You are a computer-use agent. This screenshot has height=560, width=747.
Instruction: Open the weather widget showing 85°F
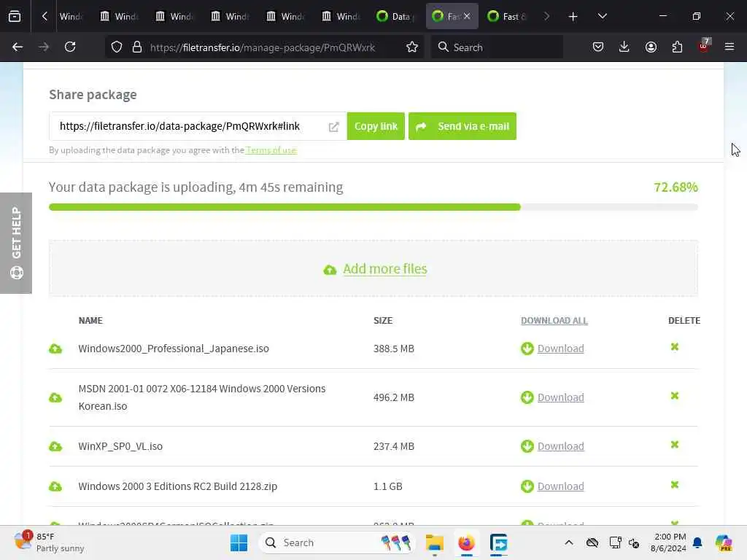tap(49, 542)
